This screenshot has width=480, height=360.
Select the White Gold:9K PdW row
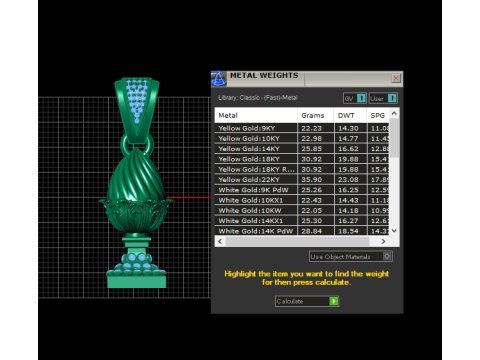[302, 190]
